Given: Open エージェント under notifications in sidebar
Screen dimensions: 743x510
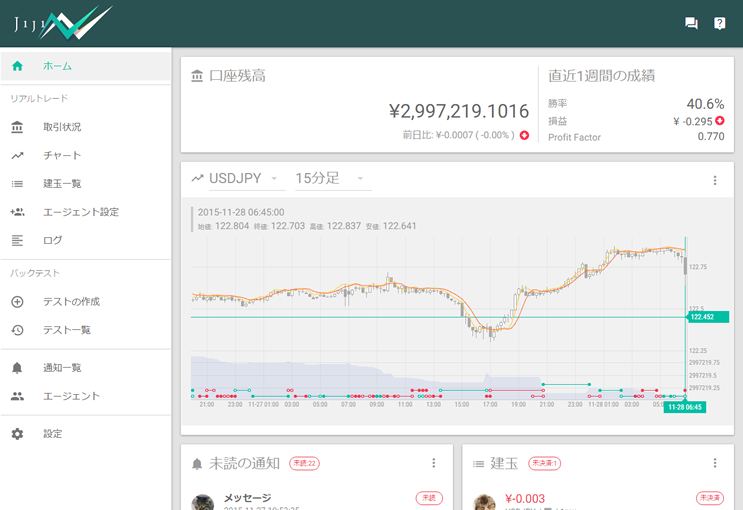Looking at the screenshot, I should tap(85, 396).
